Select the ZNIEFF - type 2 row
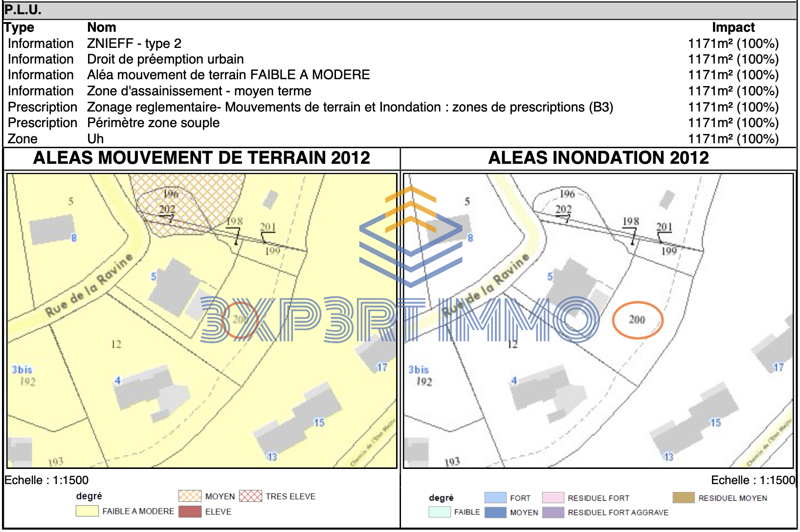800x532 pixels. [x=134, y=44]
